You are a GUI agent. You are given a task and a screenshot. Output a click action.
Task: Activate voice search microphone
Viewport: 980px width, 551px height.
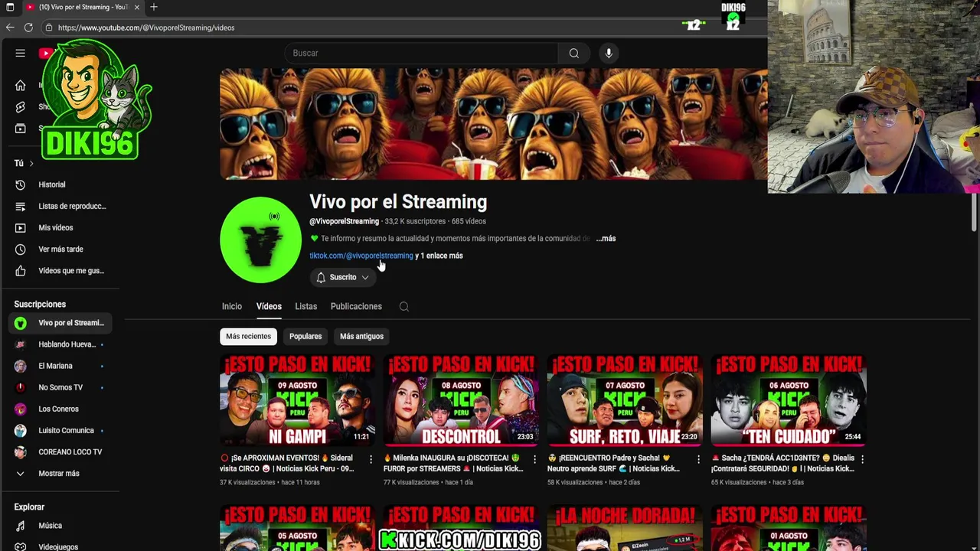[x=609, y=53]
